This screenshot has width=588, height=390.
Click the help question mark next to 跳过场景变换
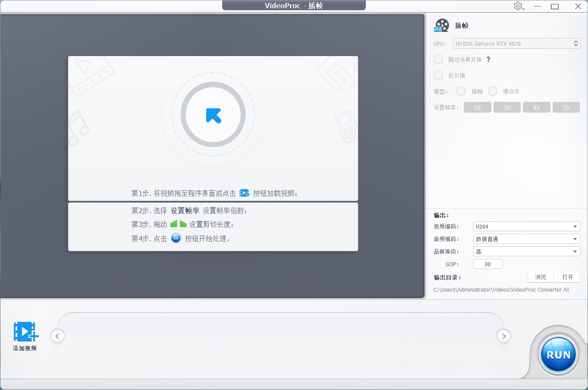coord(488,60)
